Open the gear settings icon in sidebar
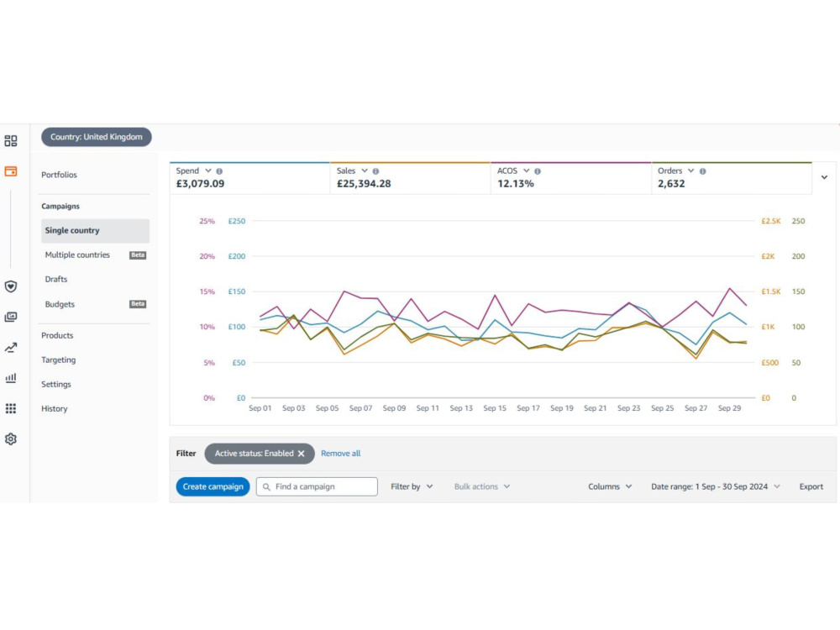Screen dimensions: 840x630 tap(11, 439)
